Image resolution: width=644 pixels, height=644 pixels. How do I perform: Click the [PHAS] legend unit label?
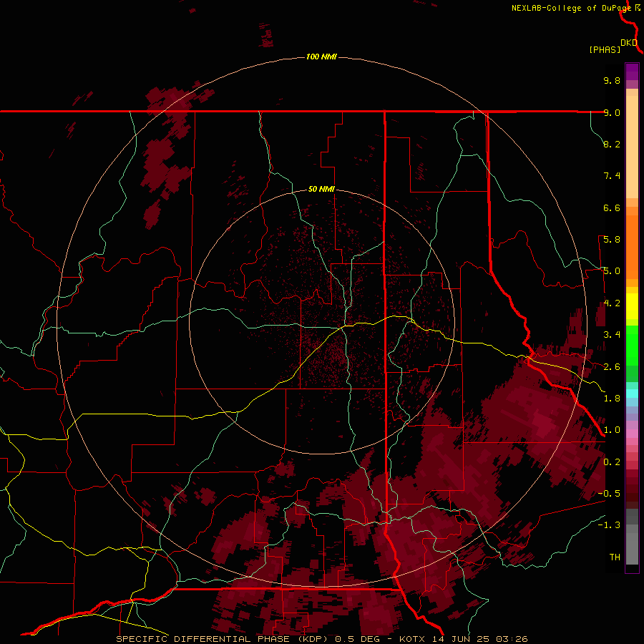605,49
